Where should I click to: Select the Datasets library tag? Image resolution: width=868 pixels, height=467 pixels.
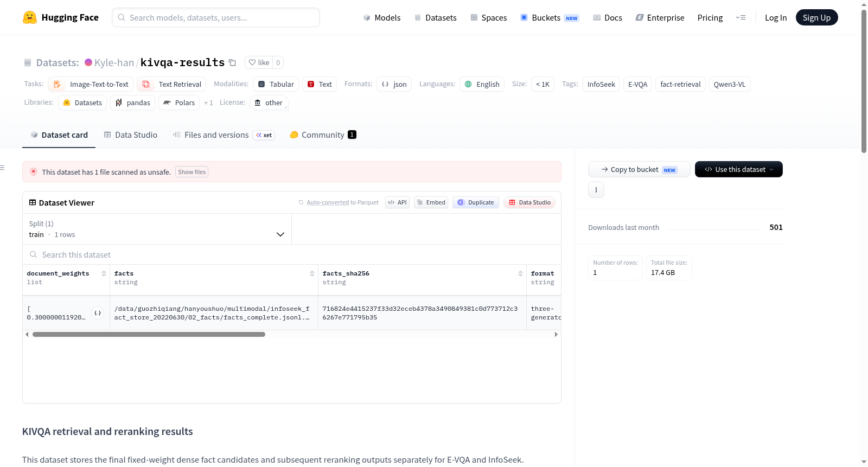82,103
